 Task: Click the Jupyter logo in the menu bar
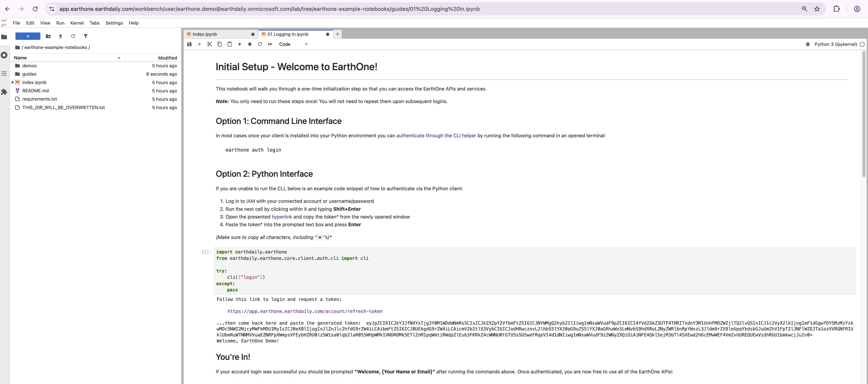[x=4, y=23]
